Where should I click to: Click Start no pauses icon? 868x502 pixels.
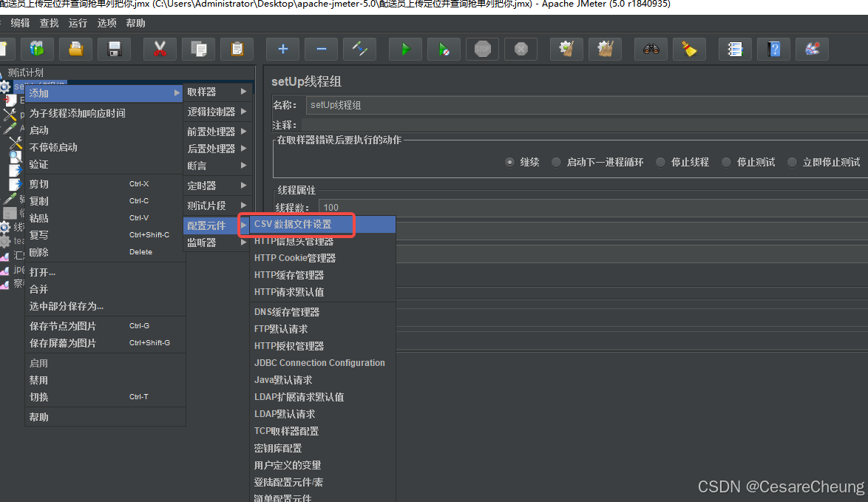pyautogui.click(x=444, y=50)
